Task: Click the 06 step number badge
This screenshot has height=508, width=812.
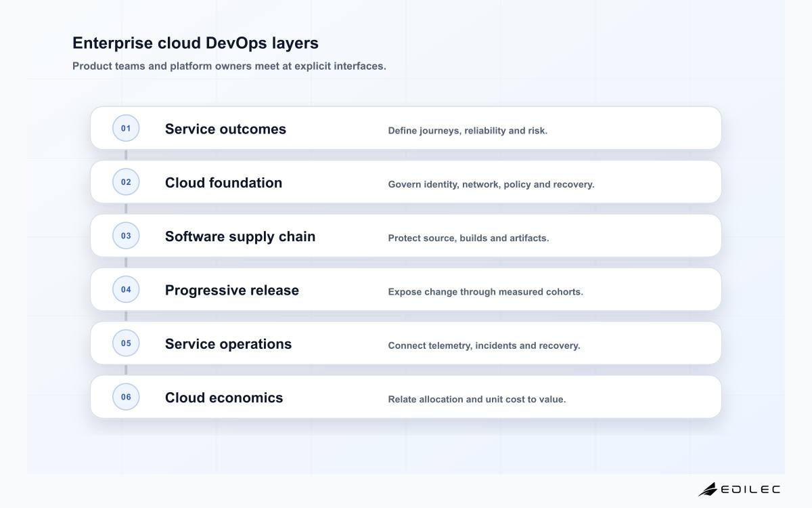Action: [126, 397]
